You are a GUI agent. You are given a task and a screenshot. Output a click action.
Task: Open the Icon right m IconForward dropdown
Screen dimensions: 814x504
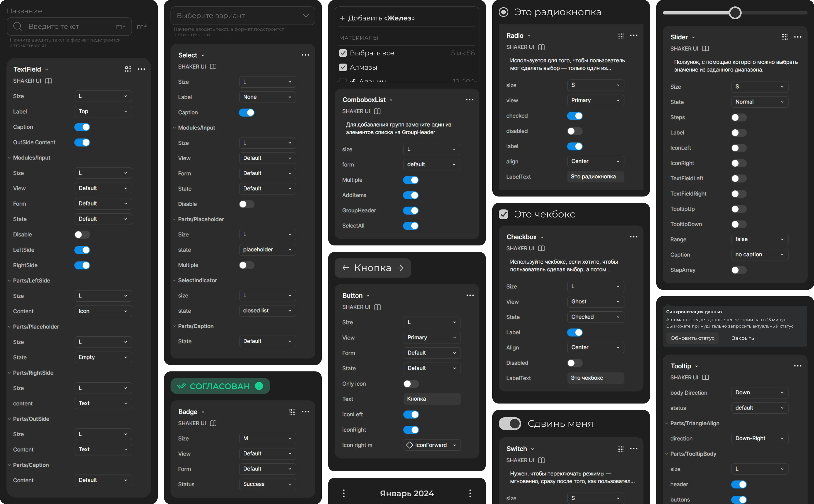coord(431,445)
